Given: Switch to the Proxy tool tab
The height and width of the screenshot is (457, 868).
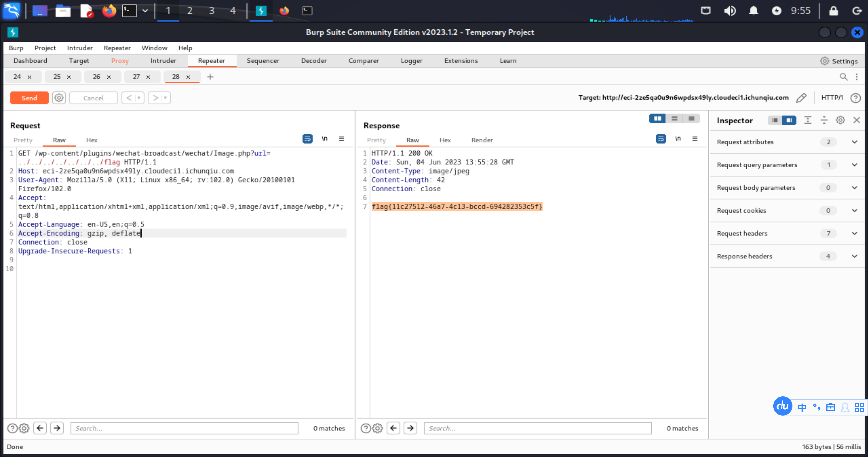Looking at the screenshot, I should click(x=120, y=61).
